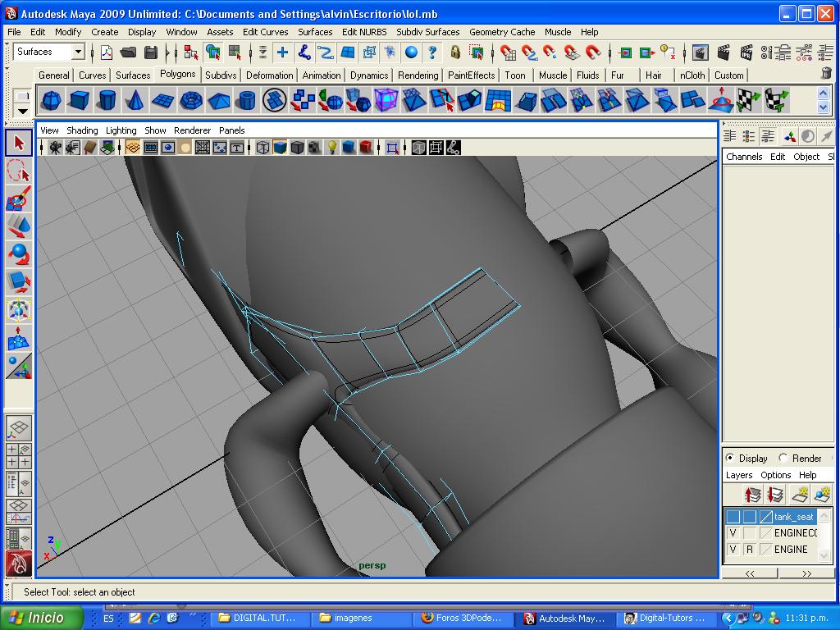Toggle visibility box of ENGINE layer

click(733, 549)
